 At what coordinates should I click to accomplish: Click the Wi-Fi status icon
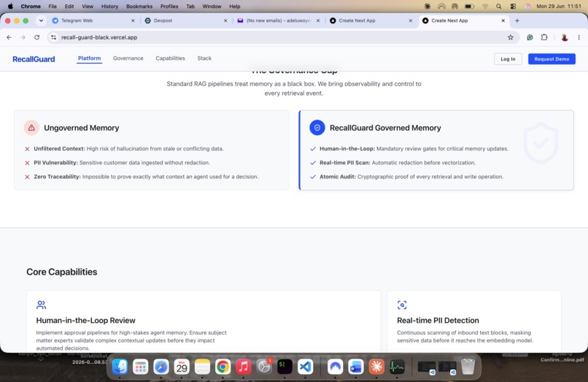pos(485,6)
